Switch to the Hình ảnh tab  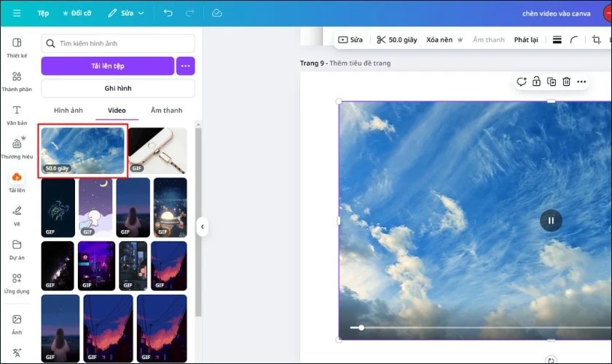(68, 111)
